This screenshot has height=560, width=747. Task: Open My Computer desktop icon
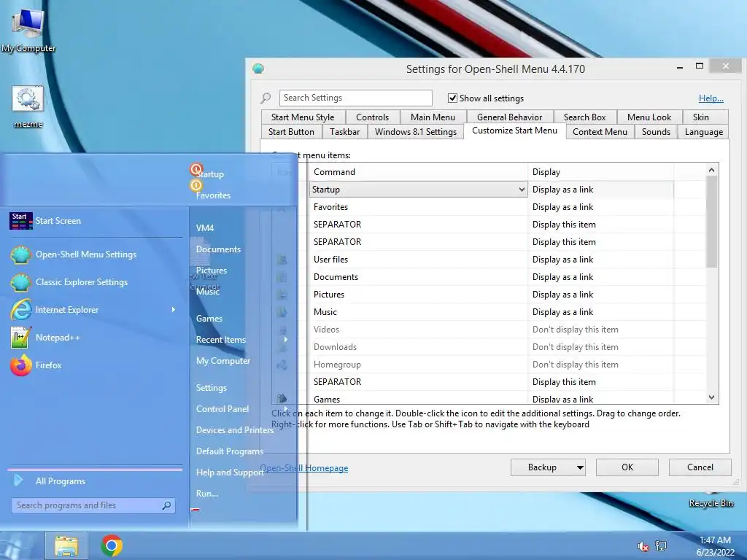(x=28, y=29)
